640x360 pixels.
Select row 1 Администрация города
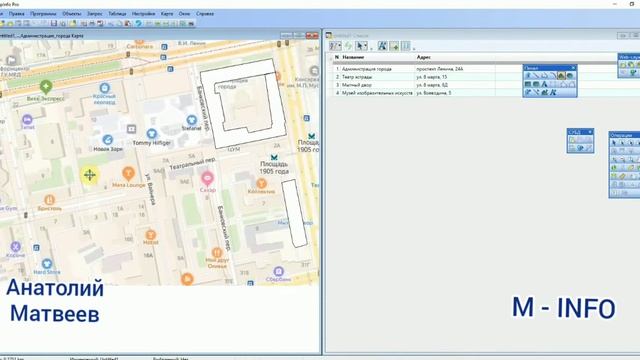(413, 69)
